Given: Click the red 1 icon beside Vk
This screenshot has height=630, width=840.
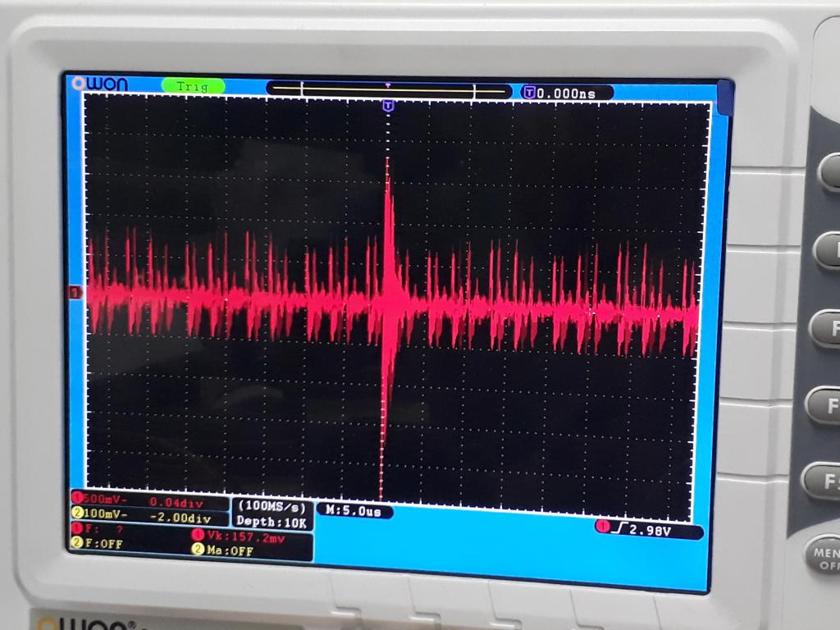Looking at the screenshot, I should [198, 535].
